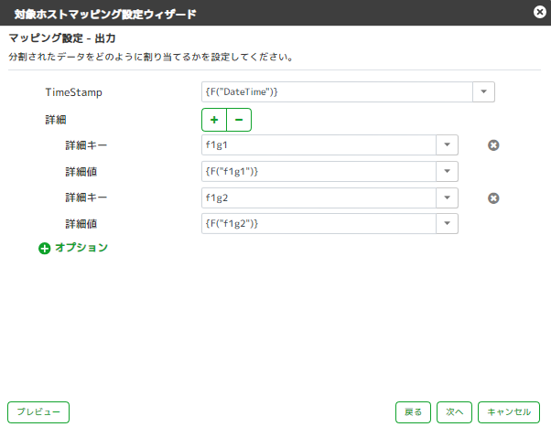551x427 pixels.
Task: Click the {F("f1g1")} detail value input
Action: click(x=319, y=172)
